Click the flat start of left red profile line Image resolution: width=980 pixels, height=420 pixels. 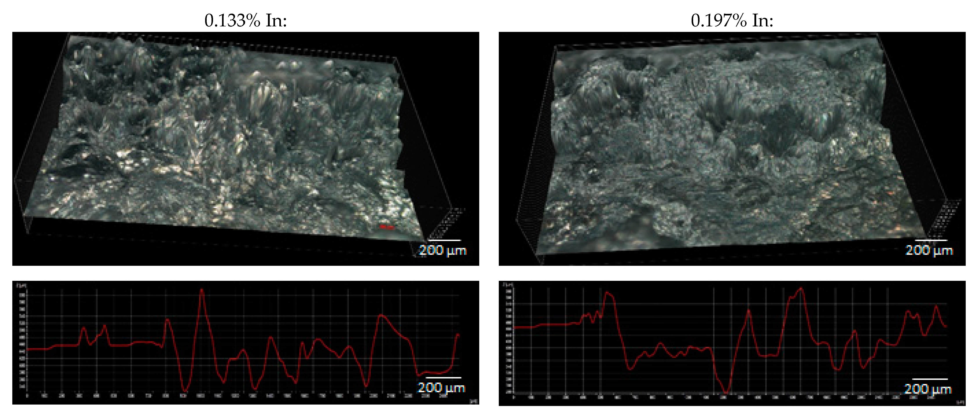[37, 349]
